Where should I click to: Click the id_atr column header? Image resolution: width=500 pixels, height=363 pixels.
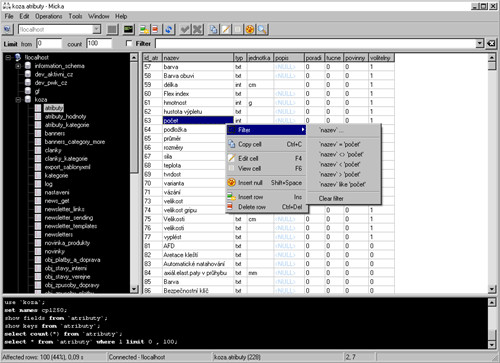click(x=153, y=58)
